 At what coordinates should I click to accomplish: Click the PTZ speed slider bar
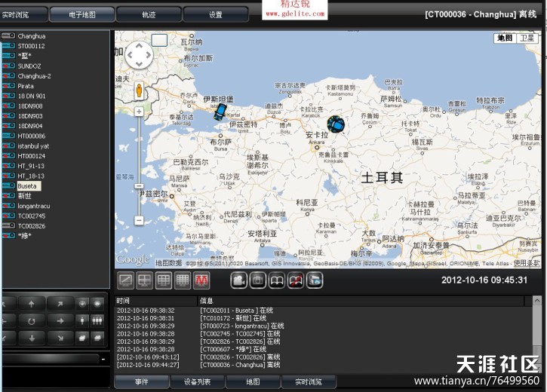[x=51, y=359]
